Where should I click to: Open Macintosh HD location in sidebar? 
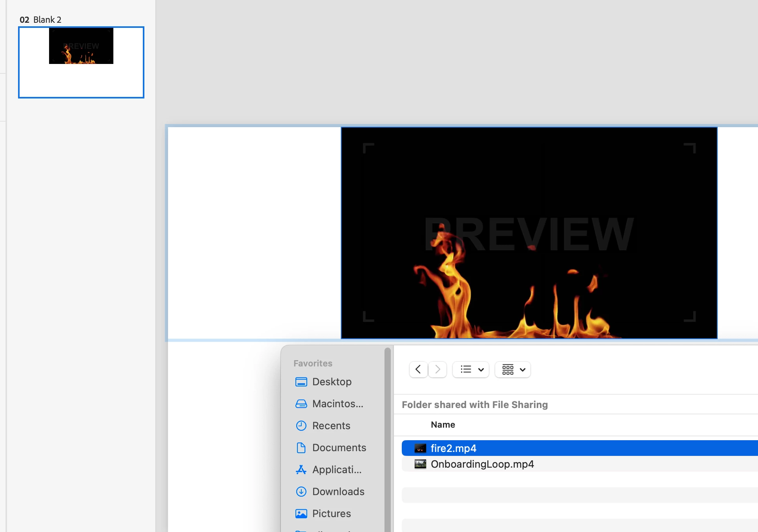[x=337, y=404]
